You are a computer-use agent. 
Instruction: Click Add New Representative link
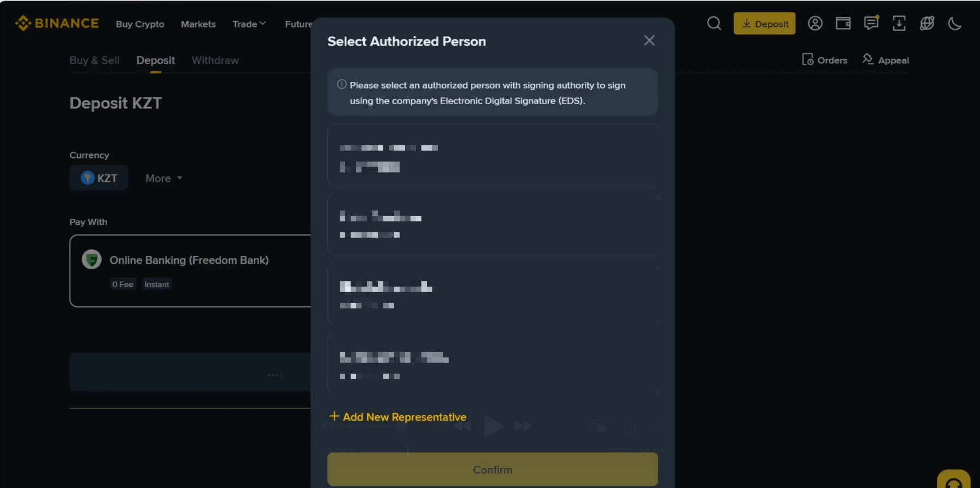398,417
